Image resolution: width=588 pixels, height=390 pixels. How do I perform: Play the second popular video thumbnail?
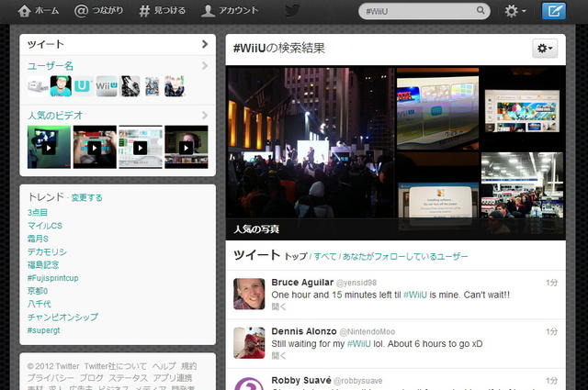(x=95, y=147)
